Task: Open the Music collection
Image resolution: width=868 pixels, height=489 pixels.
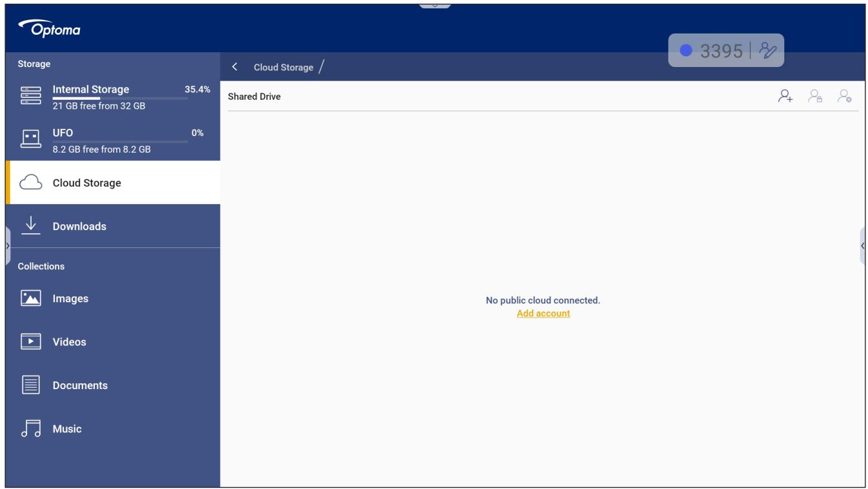Action: [112, 428]
